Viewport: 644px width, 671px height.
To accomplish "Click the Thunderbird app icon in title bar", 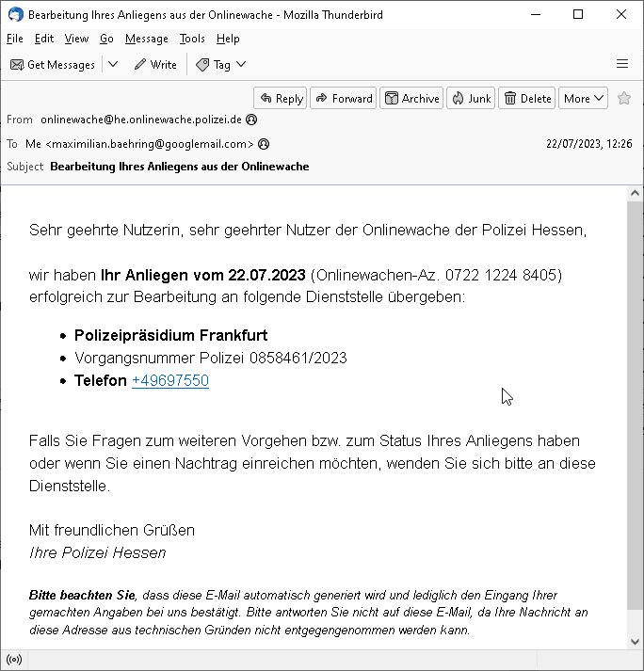I will click(15, 14).
